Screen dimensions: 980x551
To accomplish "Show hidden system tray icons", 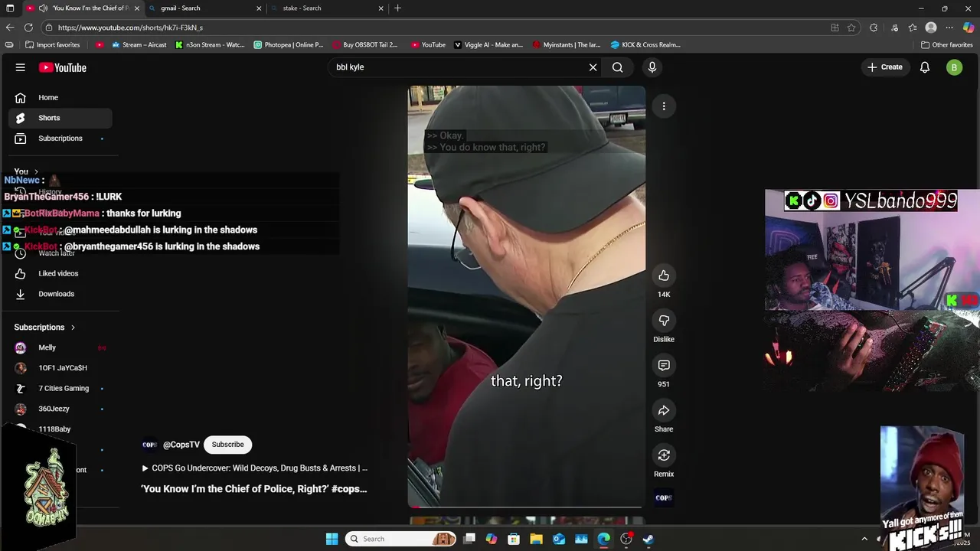I will (864, 539).
